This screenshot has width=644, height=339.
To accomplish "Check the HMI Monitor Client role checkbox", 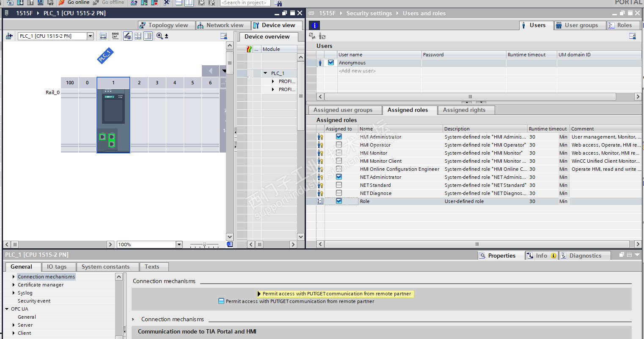I will coord(339,161).
